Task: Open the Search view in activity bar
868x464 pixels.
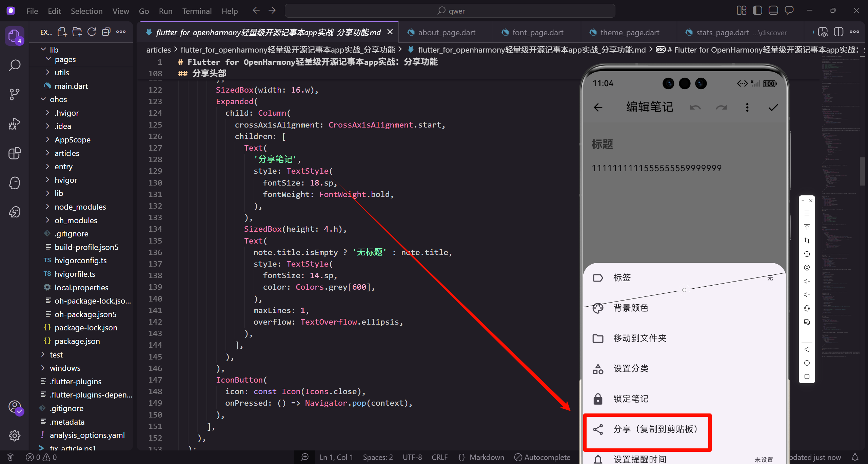Action: click(x=14, y=65)
